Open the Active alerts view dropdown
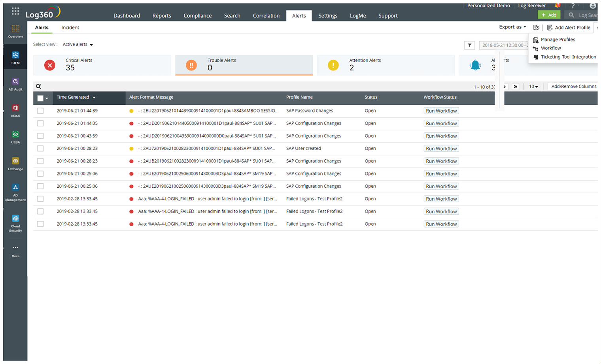Image resolution: width=601 pixels, height=364 pixels. 77,44
